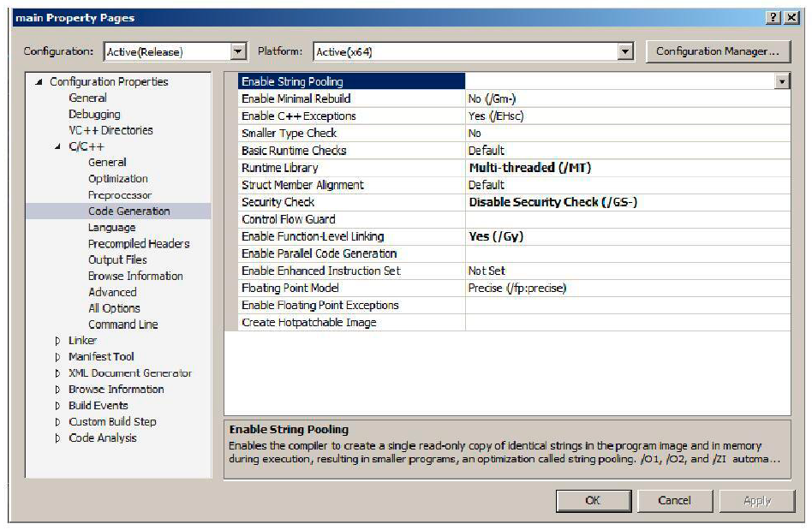
Task: Expand the Code Analysis node
Action: click(58, 438)
